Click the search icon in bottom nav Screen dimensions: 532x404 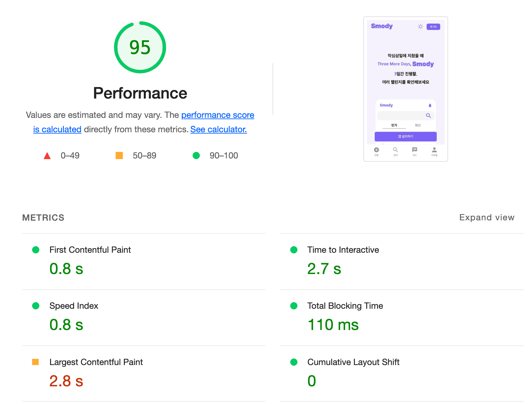[x=395, y=150]
